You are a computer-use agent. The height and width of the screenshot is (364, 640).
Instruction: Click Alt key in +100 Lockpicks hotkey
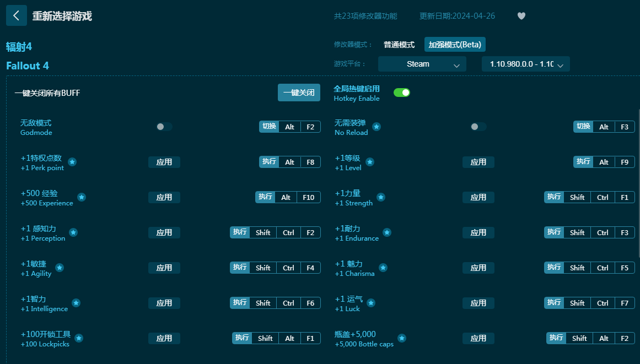290,338
